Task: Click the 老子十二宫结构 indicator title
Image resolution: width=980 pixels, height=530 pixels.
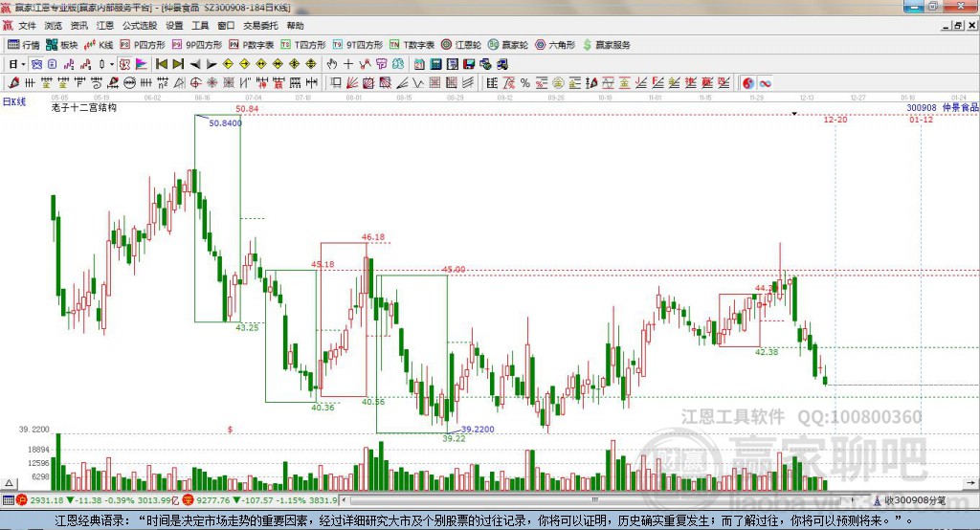Action: click(84, 107)
